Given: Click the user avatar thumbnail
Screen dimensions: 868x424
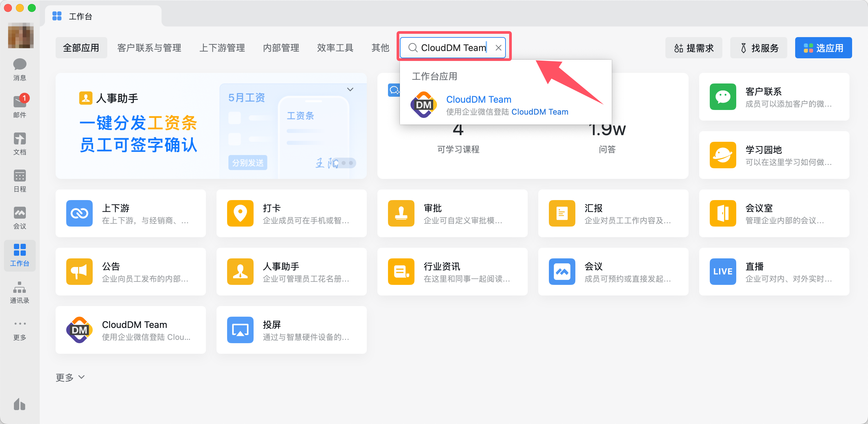Looking at the screenshot, I should coord(21,35).
